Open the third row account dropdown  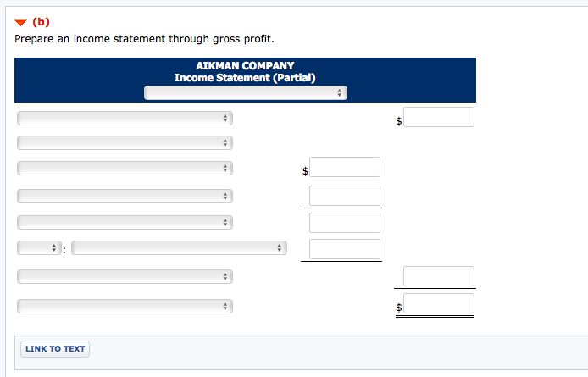[125, 168]
